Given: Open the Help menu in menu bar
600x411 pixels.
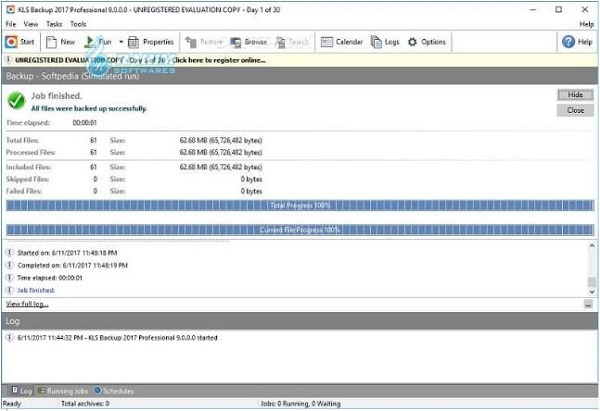Looking at the screenshot, I should point(587,24).
